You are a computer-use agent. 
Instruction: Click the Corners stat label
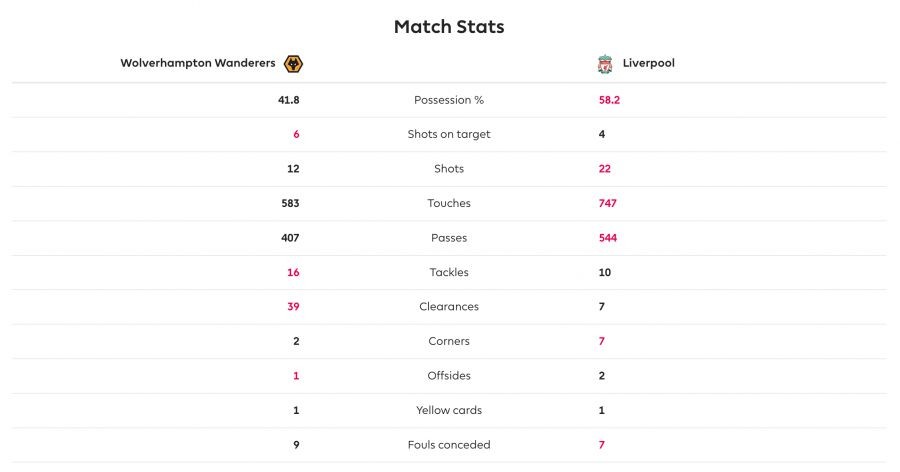449,341
